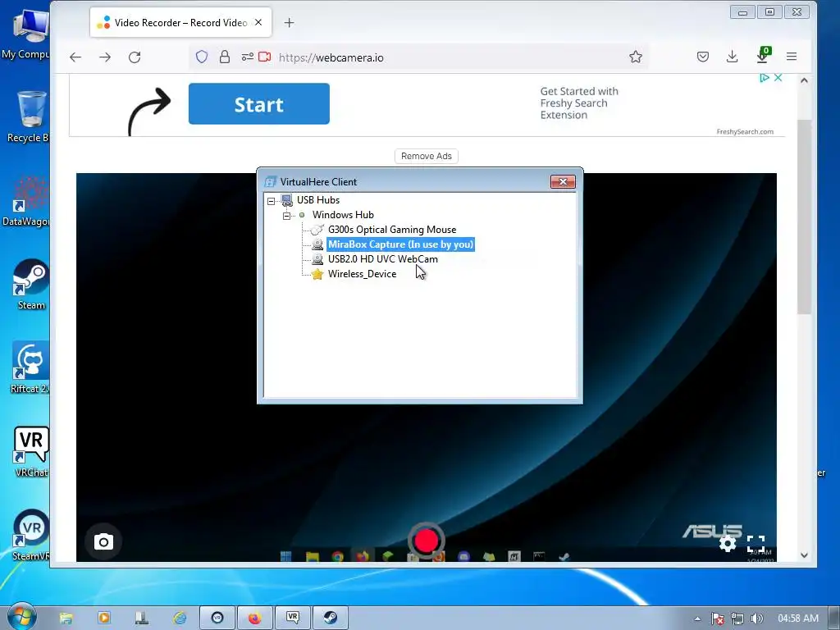This screenshot has height=630, width=840.
Task: Select USB2.0 HD UVC WebCam device
Action: (x=382, y=258)
